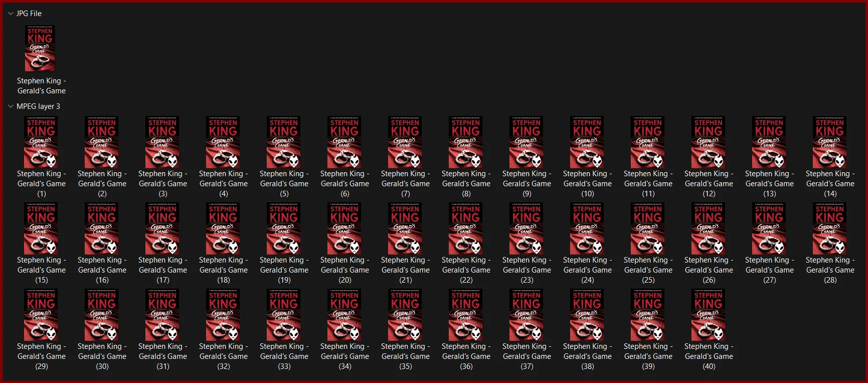Select Gerald's Game (19) audio file icon
The image size is (868, 383).
(x=284, y=228)
